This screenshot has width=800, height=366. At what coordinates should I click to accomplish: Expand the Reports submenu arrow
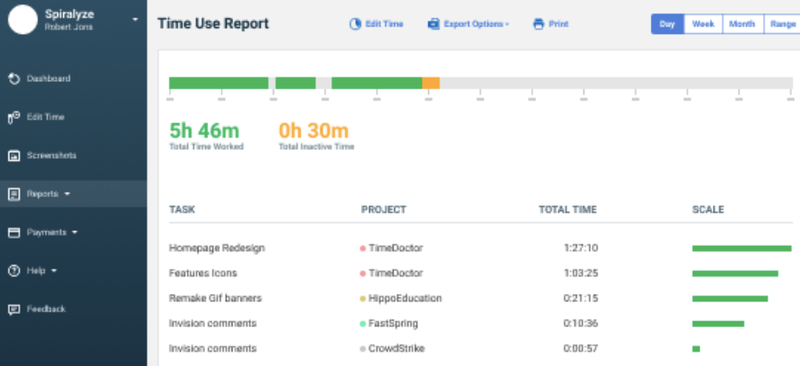67,194
